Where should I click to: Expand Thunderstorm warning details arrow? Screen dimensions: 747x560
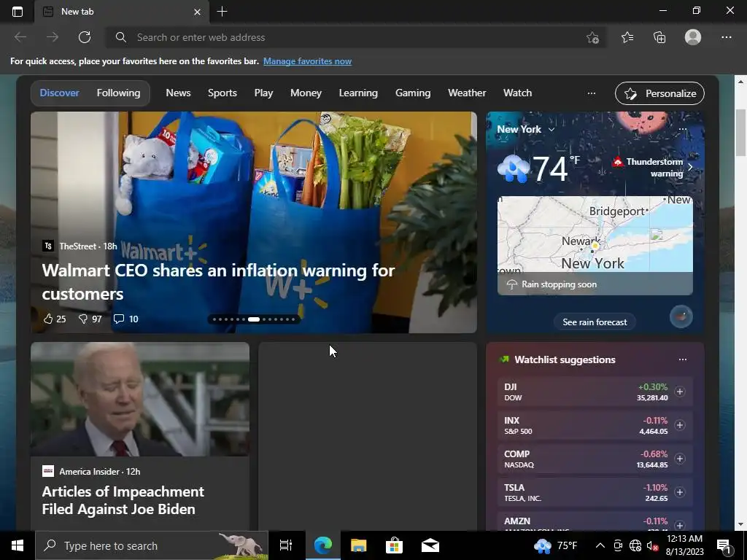tap(690, 167)
